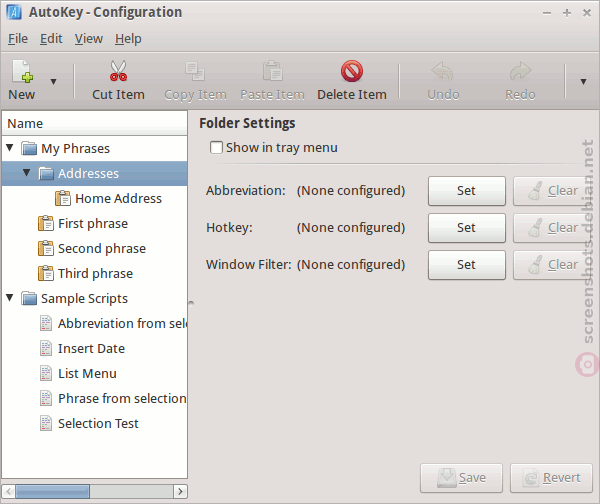Open the View menu
The height and width of the screenshot is (504, 600).
88,39
